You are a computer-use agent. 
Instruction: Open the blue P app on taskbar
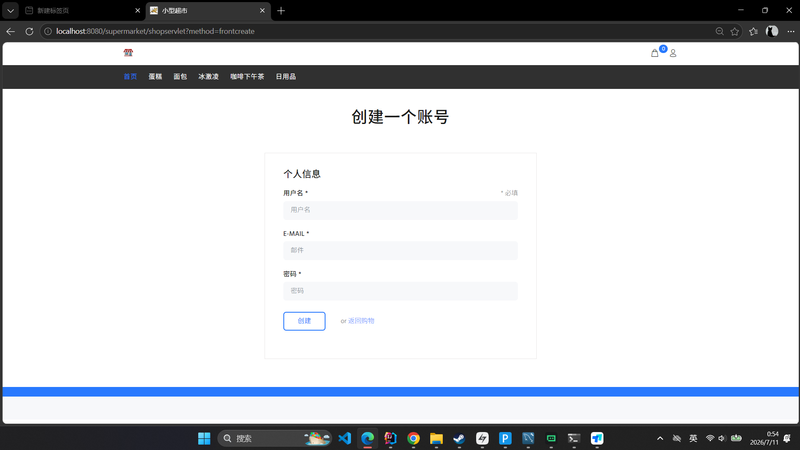coord(505,438)
